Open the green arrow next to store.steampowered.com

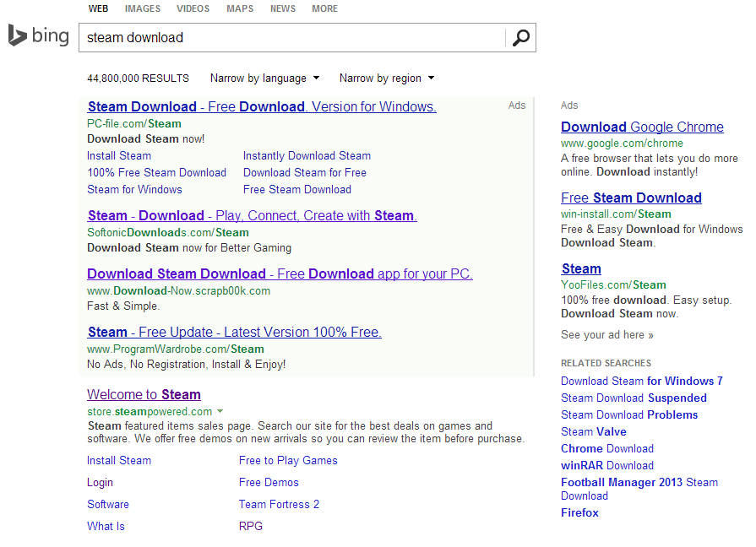pos(220,411)
